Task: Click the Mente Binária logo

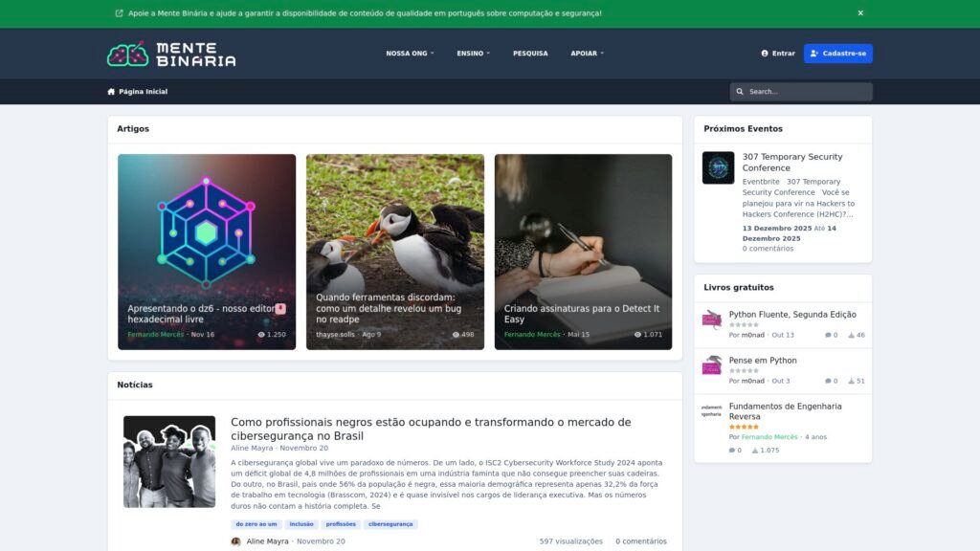Action: tap(171, 54)
